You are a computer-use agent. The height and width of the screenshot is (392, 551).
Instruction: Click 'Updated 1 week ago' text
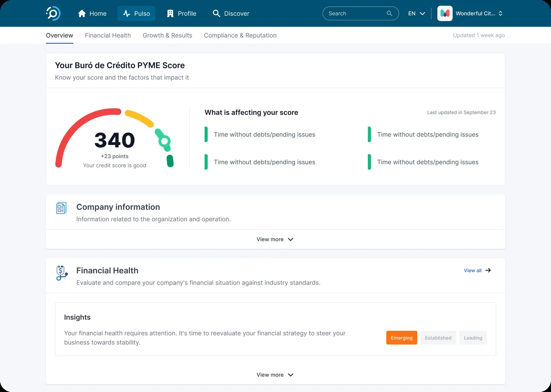pos(479,35)
